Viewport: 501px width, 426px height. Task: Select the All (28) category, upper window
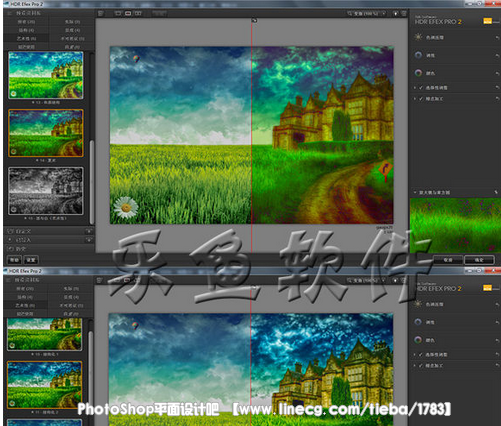tap(26, 22)
